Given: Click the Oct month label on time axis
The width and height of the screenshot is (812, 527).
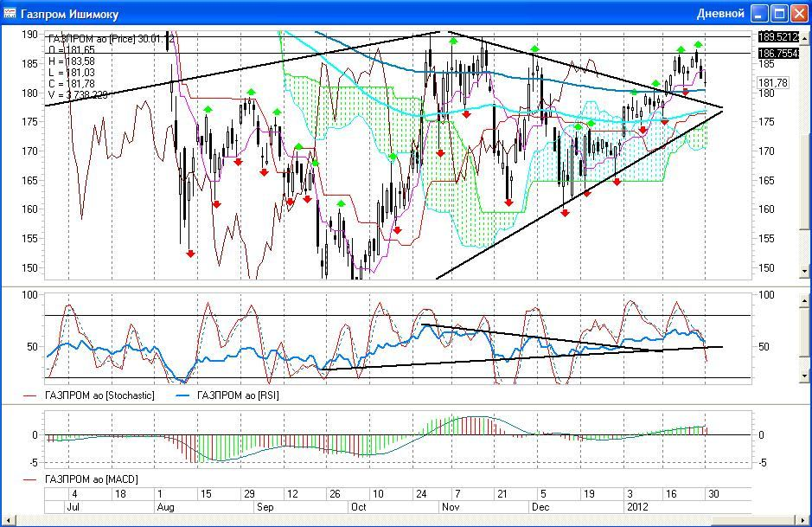Looking at the screenshot, I should pyautogui.click(x=358, y=507).
